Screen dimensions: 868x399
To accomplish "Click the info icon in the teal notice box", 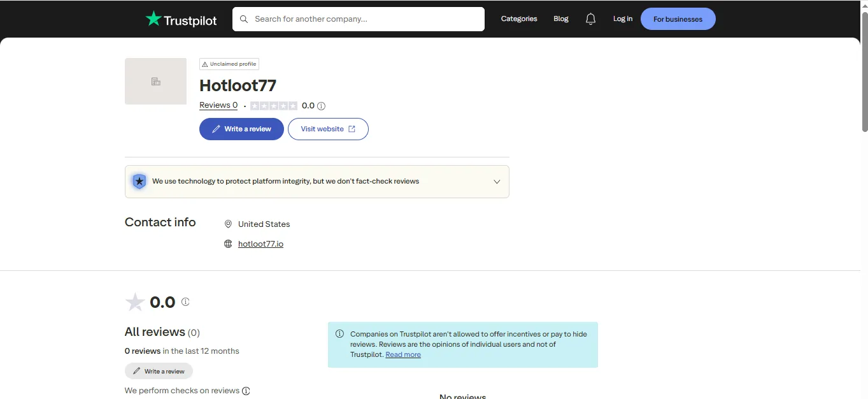I will click(x=339, y=334).
